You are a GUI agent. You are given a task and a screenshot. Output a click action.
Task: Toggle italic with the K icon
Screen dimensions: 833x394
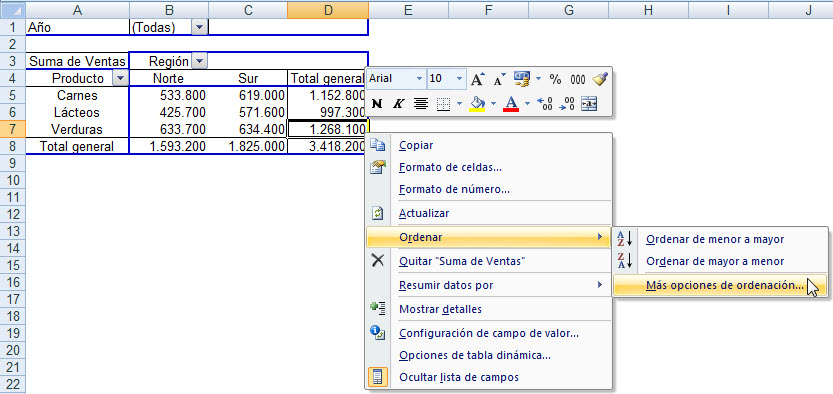[x=398, y=104]
